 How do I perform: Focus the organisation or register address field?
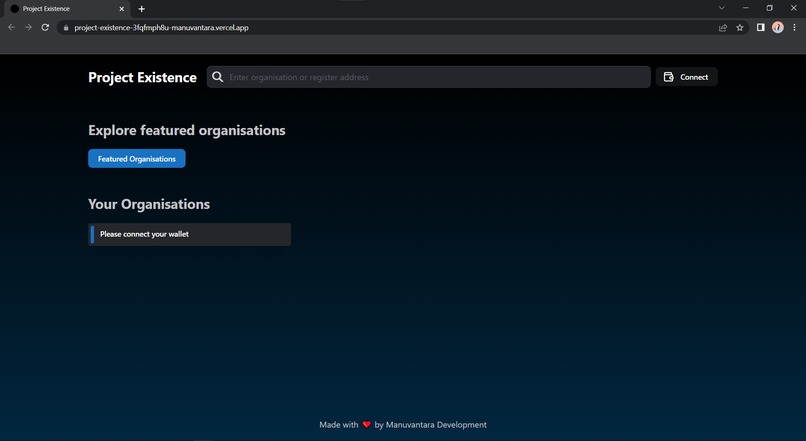pyautogui.click(x=429, y=77)
